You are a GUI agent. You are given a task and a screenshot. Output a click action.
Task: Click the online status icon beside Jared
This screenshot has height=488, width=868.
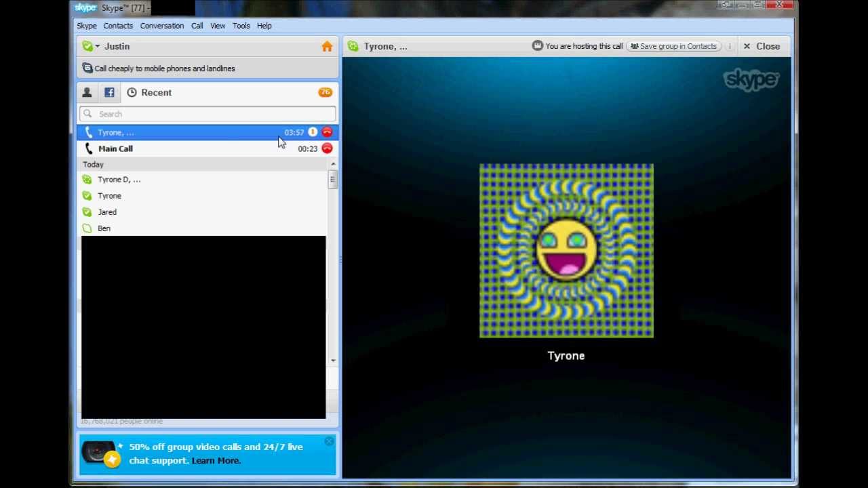(x=87, y=212)
